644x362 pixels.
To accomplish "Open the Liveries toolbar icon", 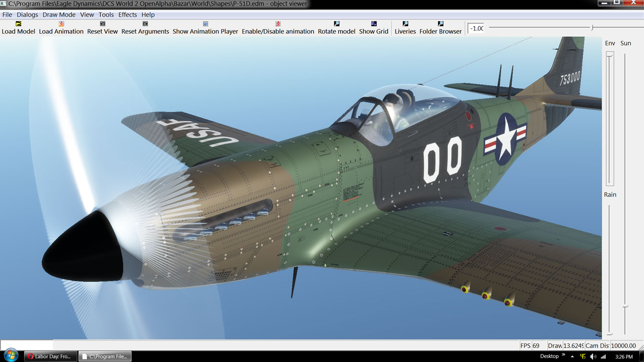I will coord(405,24).
